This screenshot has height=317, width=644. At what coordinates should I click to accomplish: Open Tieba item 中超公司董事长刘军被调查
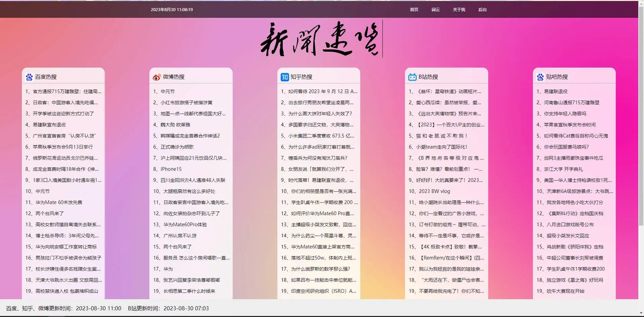tap(570, 258)
